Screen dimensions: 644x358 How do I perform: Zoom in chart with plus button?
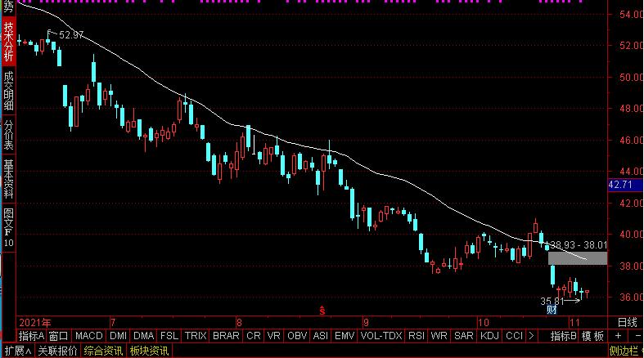pos(616,336)
